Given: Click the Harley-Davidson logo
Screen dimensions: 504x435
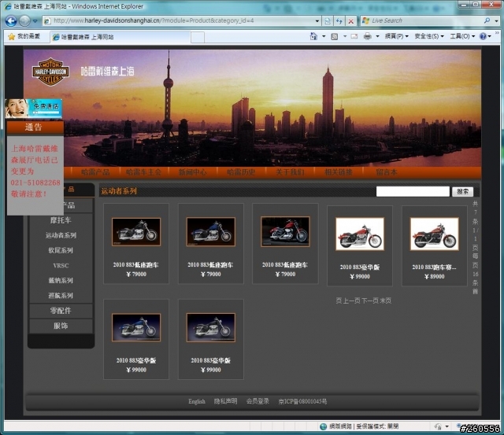Looking at the screenshot, I should (x=50, y=72).
